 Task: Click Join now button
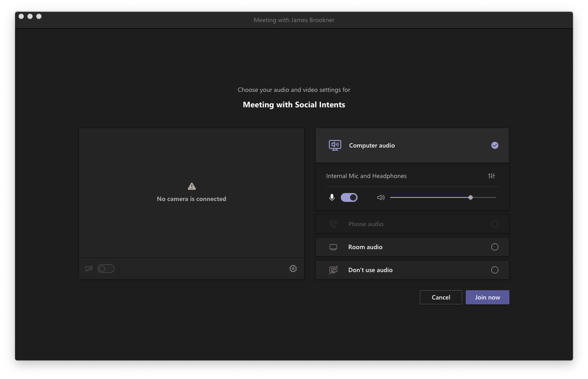(x=487, y=297)
